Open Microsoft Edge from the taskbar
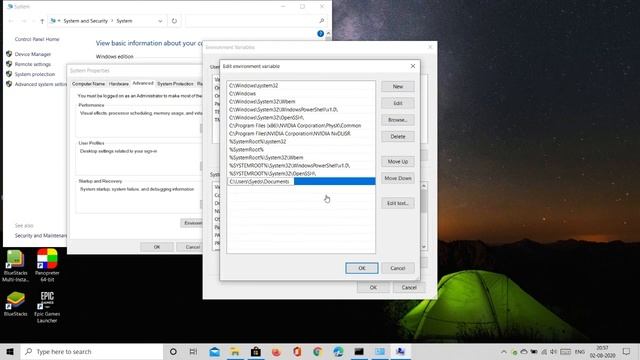Image resolution: width=640 pixels, height=360 pixels. point(338,351)
